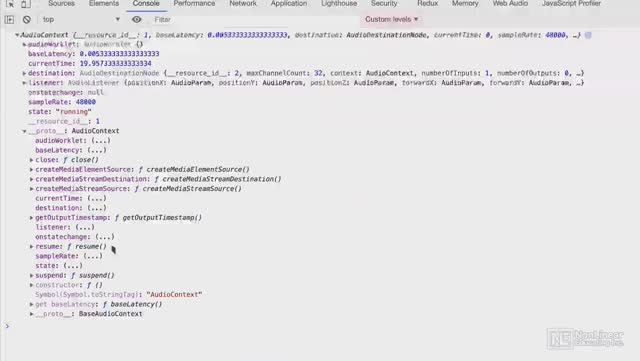Open the JavaScript Profiler tab

[x=571, y=4]
